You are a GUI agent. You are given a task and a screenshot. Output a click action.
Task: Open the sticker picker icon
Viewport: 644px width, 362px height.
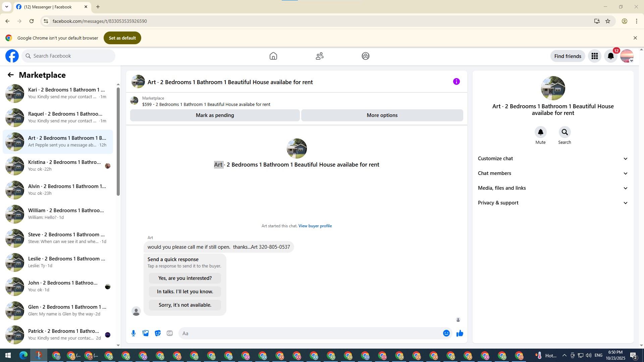click(158, 333)
